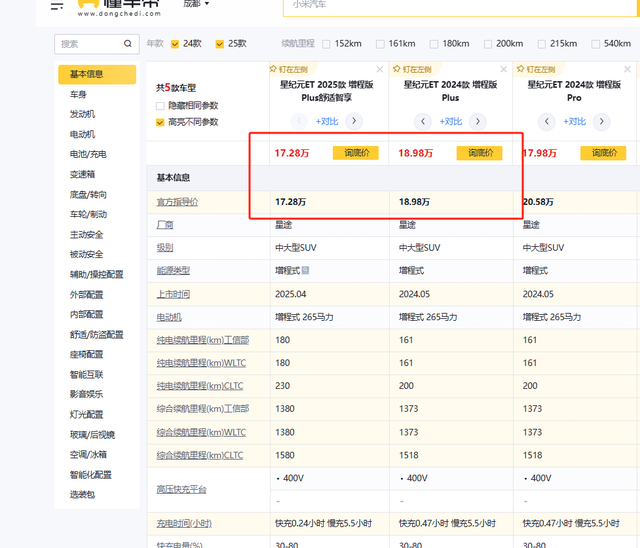Select 发动机 in sidebar
Image resolution: width=640 pixels, height=548 pixels.
[82, 114]
